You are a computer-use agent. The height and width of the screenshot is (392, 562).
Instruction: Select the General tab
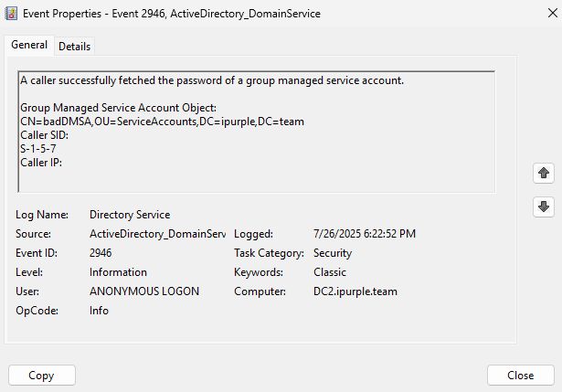(x=29, y=46)
